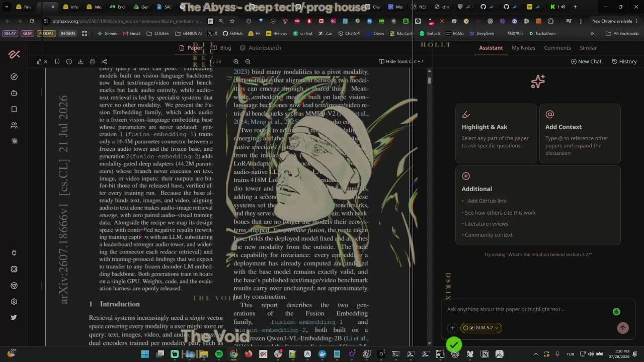Expand the bookmarks bar overflow chevron

click(592, 34)
